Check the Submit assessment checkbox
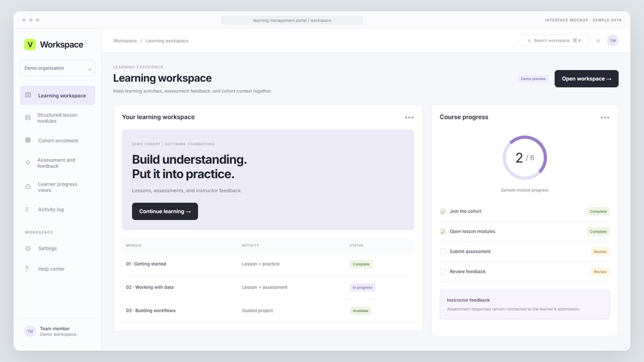 coord(443,251)
